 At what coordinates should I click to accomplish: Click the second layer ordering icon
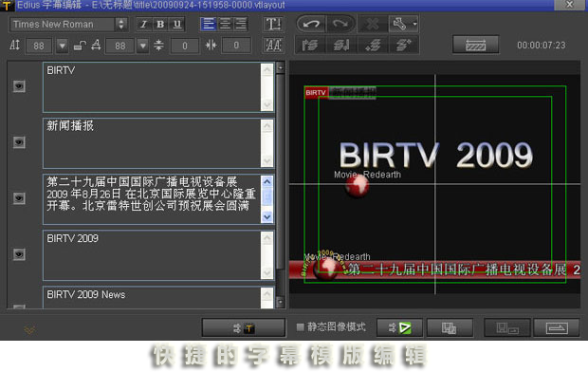click(x=341, y=45)
